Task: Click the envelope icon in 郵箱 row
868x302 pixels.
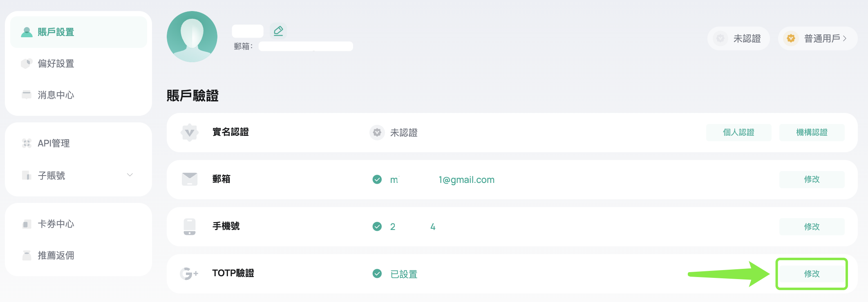Action: [x=190, y=179]
